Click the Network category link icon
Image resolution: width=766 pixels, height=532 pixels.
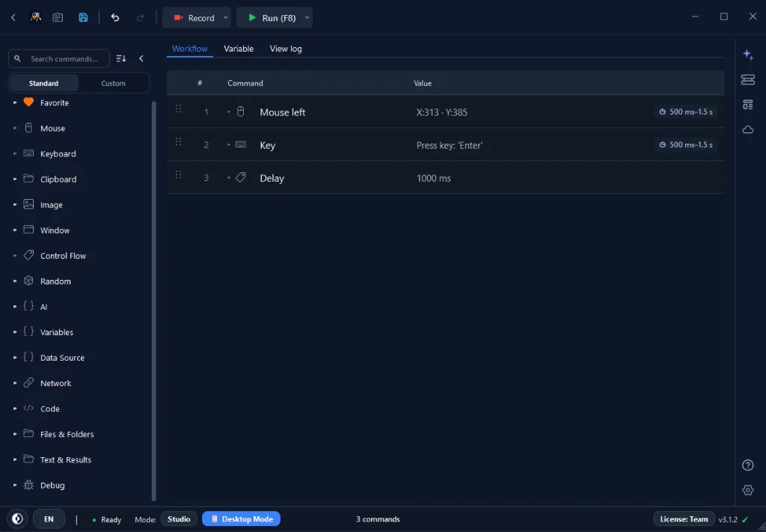pyautogui.click(x=29, y=382)
